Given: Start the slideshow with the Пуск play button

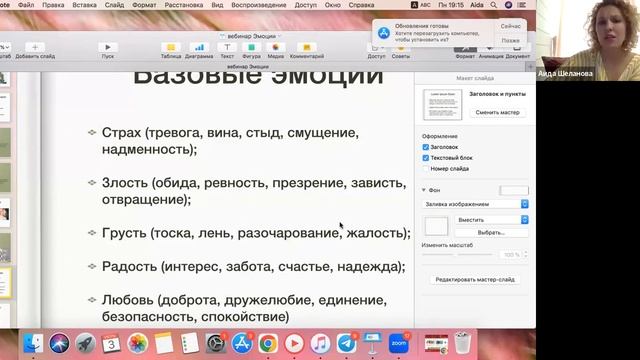Looking at the screenshot, I should pos(108,47).
